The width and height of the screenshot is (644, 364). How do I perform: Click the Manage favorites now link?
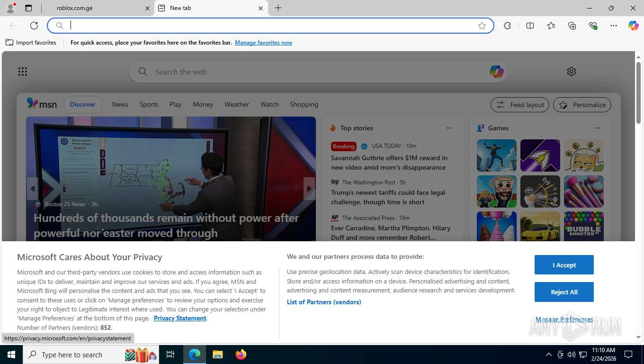click(263, 43)
